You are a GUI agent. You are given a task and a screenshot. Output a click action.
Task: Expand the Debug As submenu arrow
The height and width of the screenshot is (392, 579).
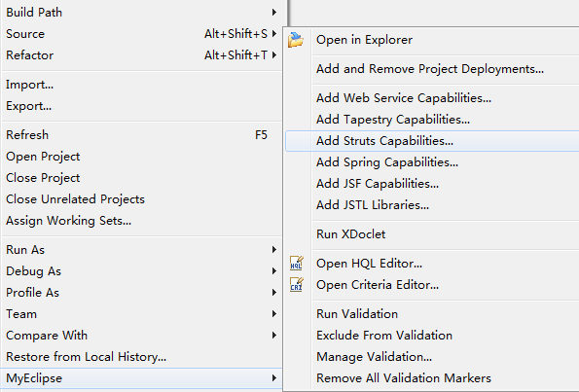(274, 271)
